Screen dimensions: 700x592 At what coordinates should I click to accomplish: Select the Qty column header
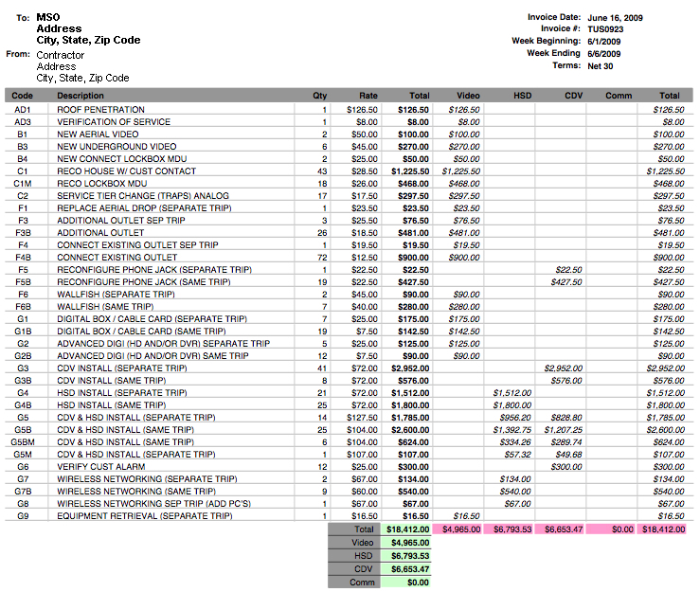coord(320,96)
